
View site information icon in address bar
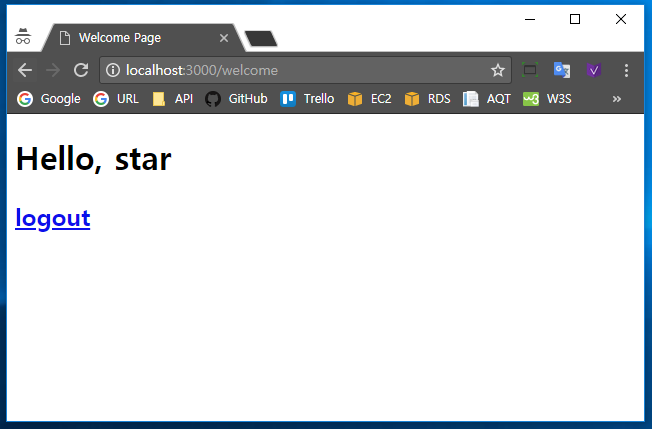tap(113, 70)
